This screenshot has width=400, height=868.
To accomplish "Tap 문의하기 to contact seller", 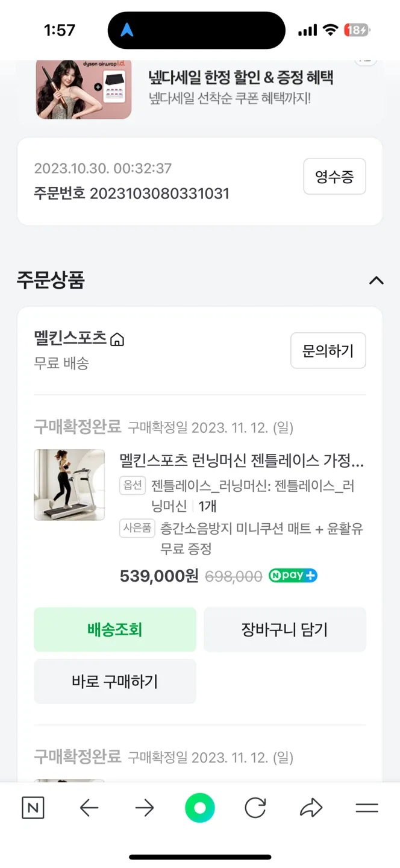I will pos(328,351).
